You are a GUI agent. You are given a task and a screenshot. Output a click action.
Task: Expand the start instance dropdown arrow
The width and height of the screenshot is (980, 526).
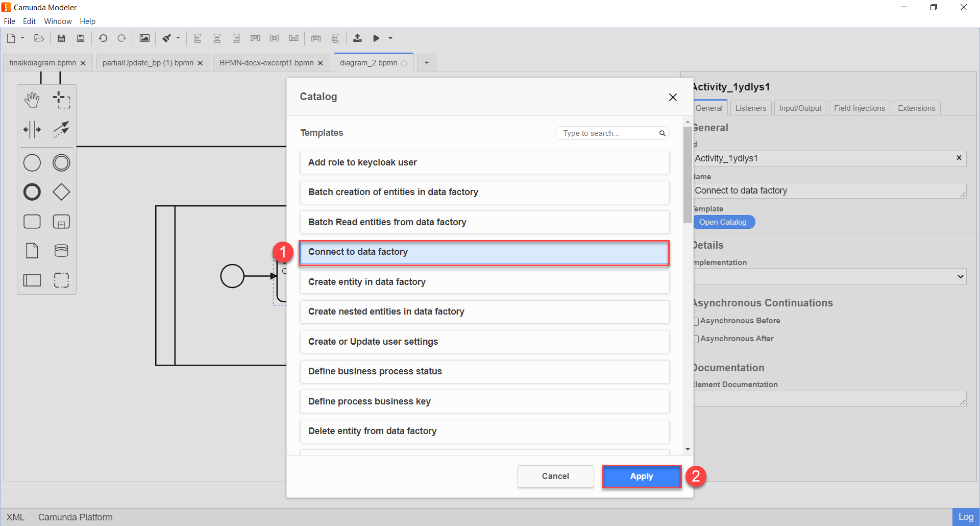(x=390, y=38)
